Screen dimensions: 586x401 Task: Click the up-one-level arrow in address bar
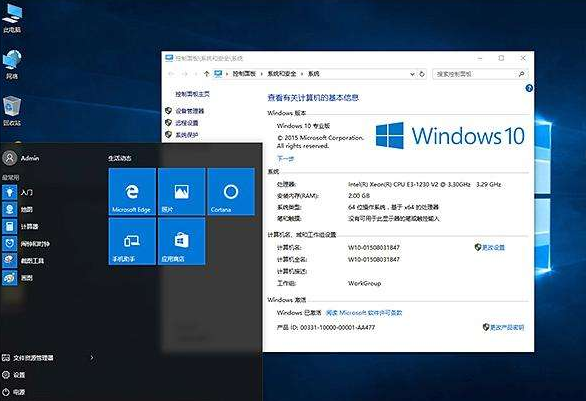pyautogui.click(x=206, y=74)
